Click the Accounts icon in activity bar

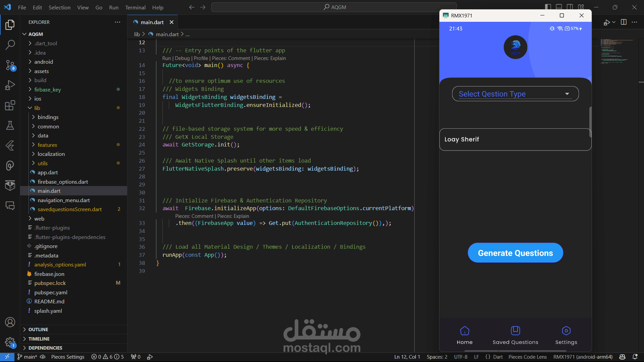point(10,322)
